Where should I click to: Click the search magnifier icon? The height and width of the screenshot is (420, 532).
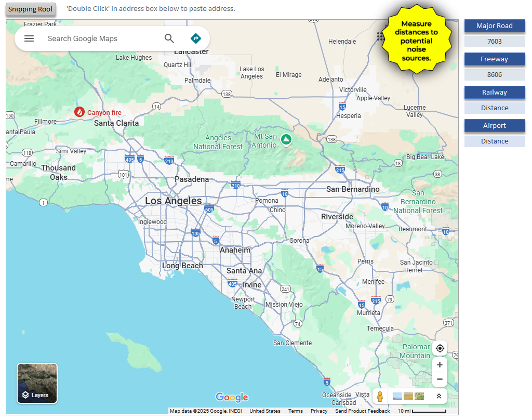169,38
